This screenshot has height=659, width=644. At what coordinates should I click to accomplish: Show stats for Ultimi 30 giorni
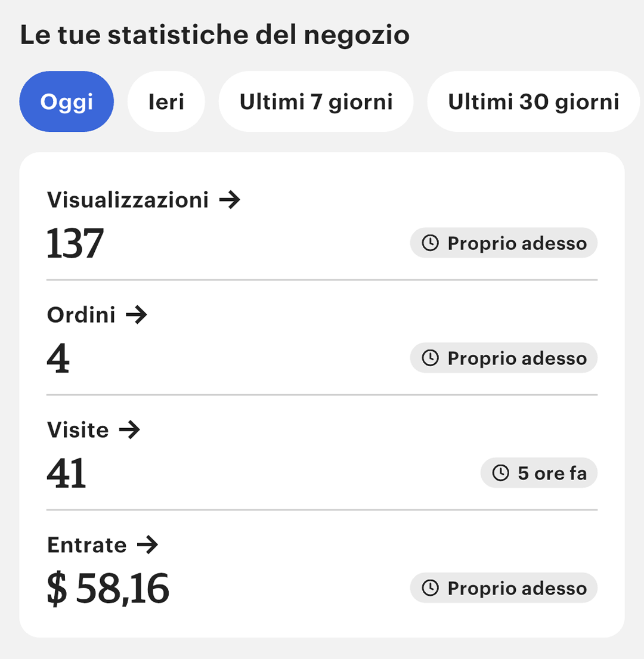(x=533, y=101)
